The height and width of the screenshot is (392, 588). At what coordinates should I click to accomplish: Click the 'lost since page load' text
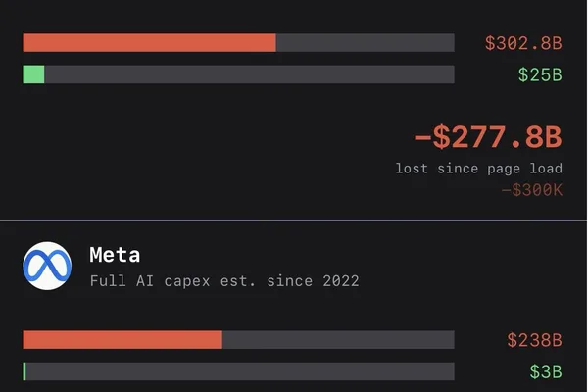click(x=479, y=168)
